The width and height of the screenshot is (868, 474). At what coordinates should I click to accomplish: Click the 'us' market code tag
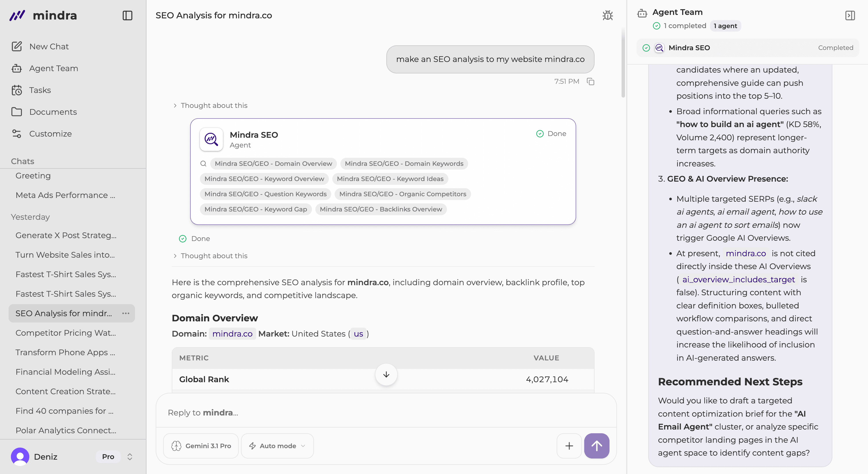point(358,334)
